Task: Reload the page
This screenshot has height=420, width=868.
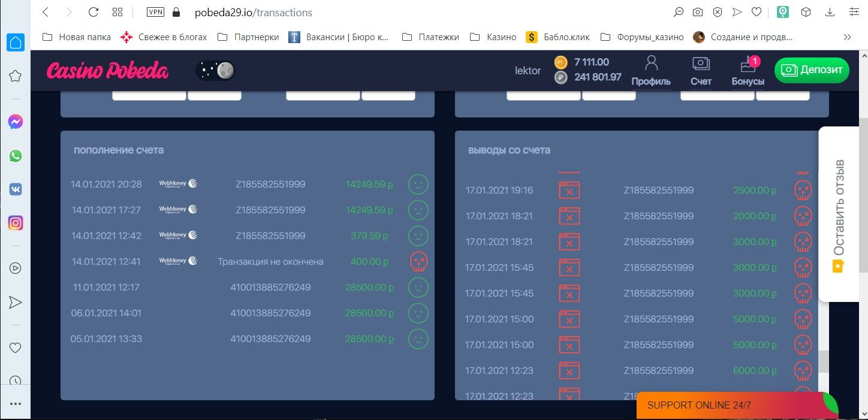Action: click(93, 12)
